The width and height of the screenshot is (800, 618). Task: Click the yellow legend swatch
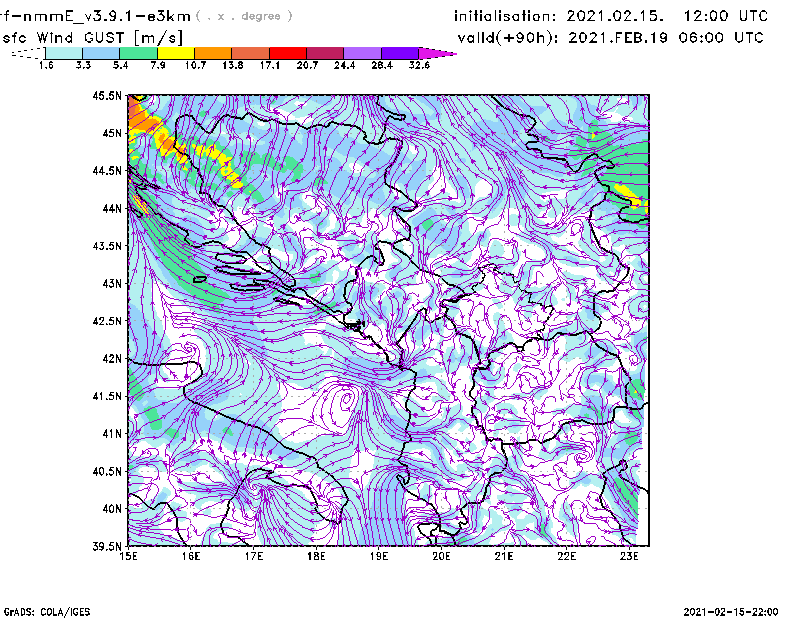176,53
